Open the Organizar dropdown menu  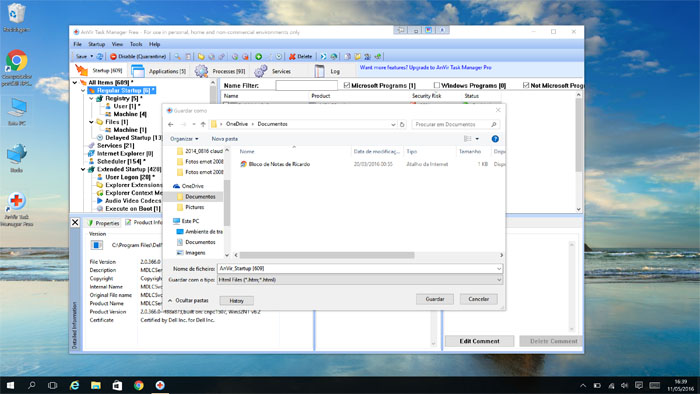point(184,139)
